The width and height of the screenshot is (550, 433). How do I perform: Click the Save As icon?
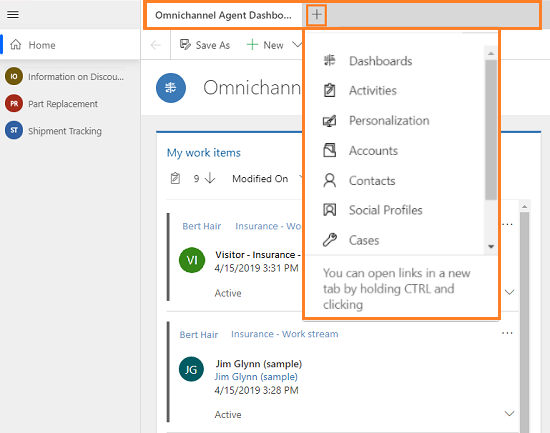(x=185, y=45)
